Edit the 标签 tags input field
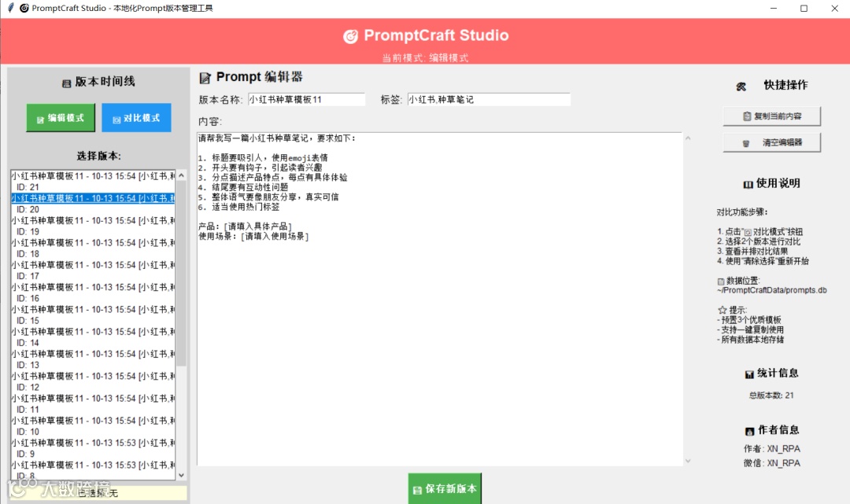 489,99
